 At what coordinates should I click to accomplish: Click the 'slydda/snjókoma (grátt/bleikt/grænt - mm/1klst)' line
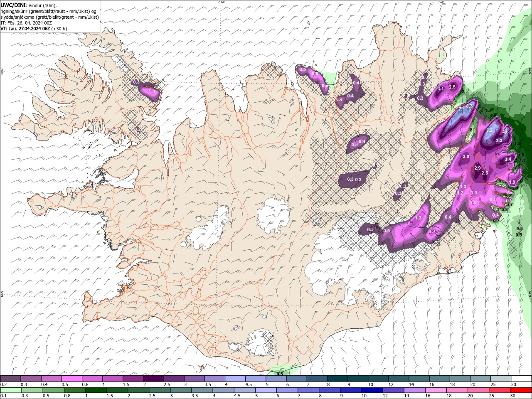tap(49, 17)
